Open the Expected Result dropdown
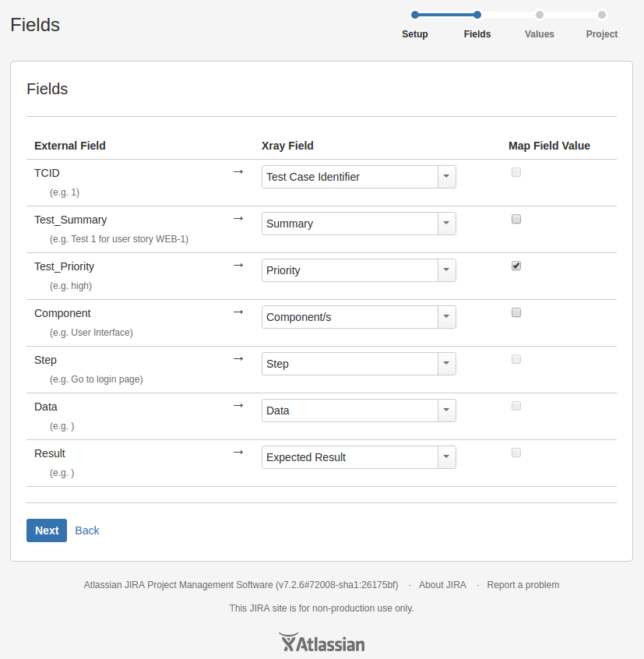644x659 pixels. tap(359, 457)
